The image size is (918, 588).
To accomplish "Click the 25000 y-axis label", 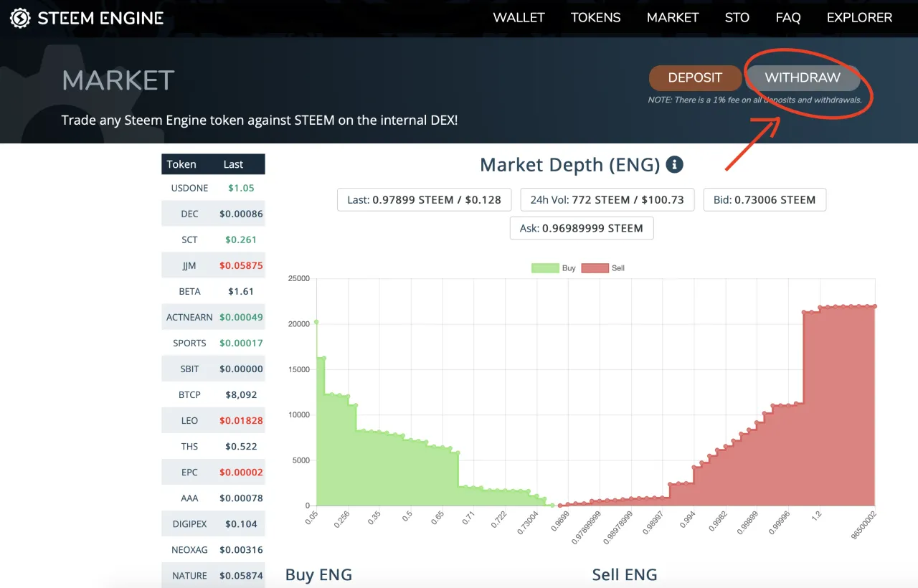I will [x=298, y=278].
